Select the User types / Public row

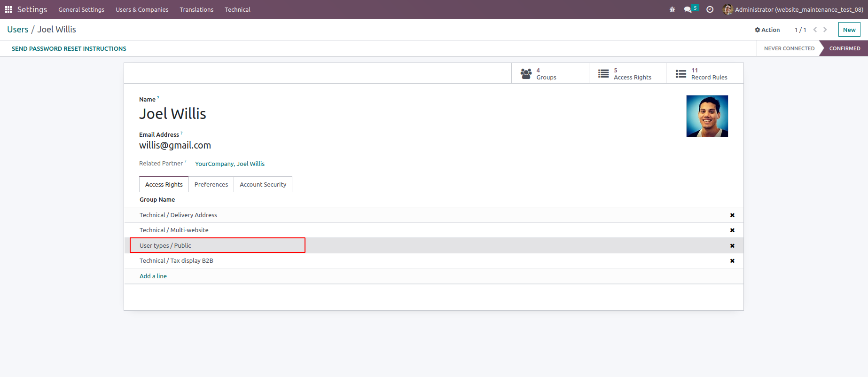tap(434, 245)
